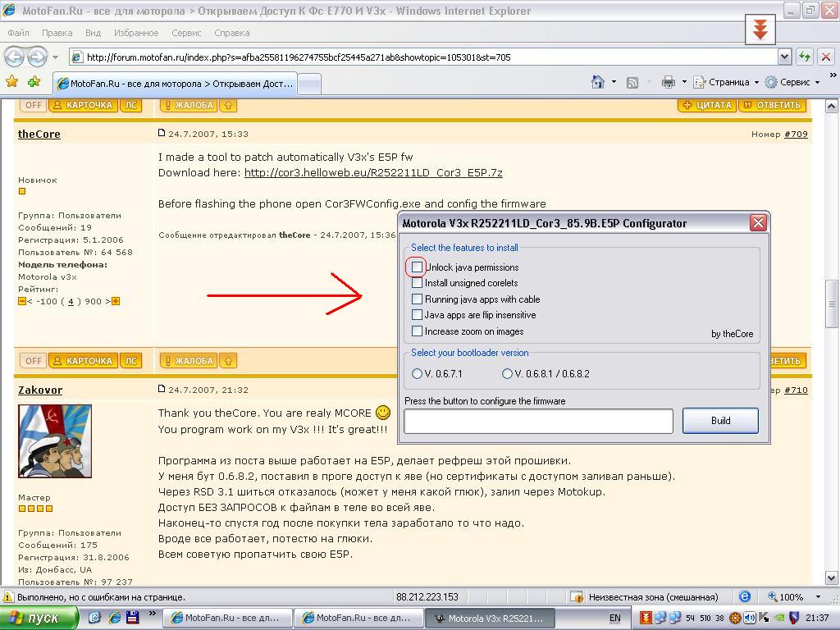This screenshot has height=630, width=840.
Task: Click the ЛС button above Zakovor post
Action: click(130, 361)
